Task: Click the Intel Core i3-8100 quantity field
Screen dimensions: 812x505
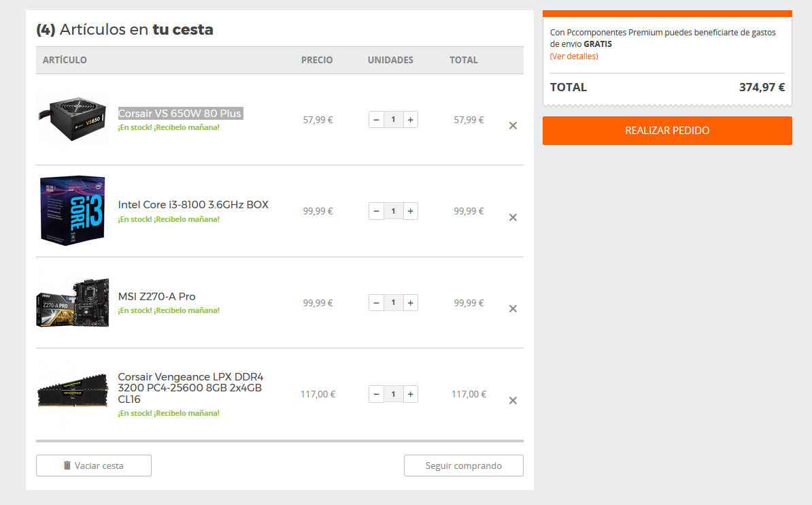Action: click(x=394, y=211)
